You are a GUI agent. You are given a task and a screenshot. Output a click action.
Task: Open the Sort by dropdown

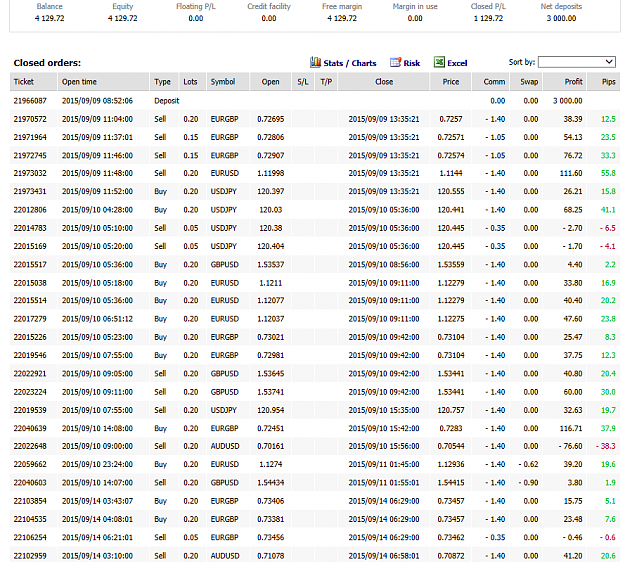pyautogui.click(x=576, y=62)
